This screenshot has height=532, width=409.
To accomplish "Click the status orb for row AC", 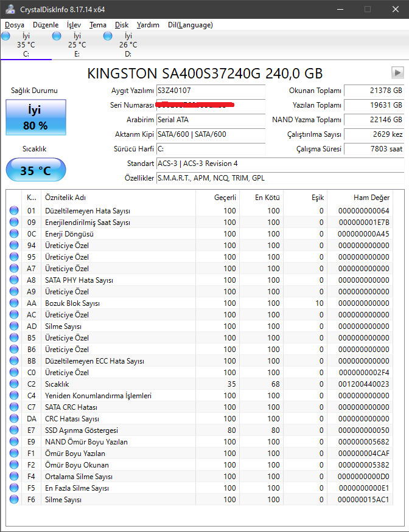I will (14, 314).
